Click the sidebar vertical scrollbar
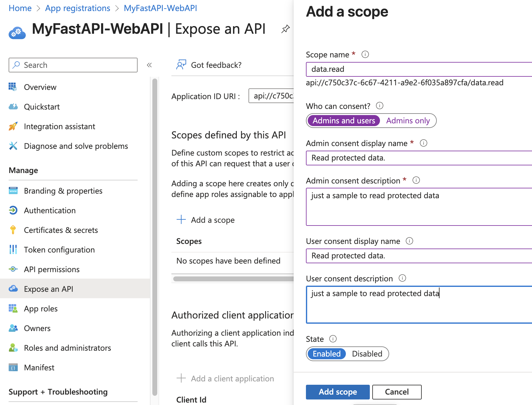The image size is (532, 405). (x=155, y=236)
